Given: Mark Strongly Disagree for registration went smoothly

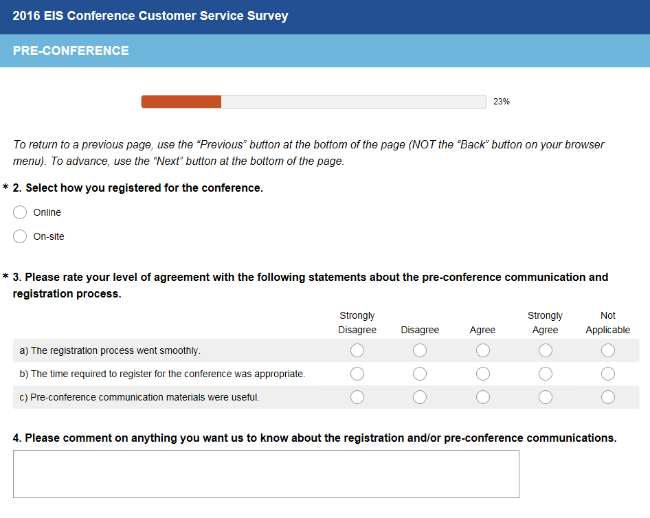Looking at the screenshot, I should pos(357,350).
